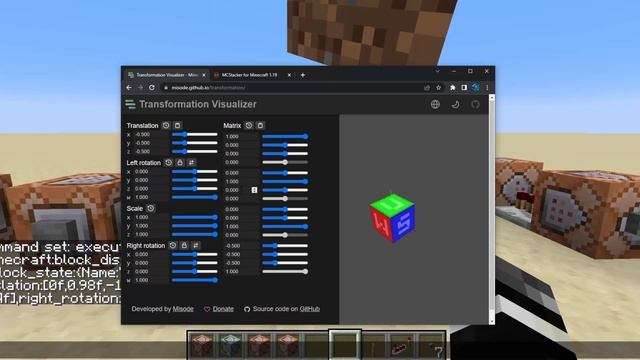
Task: Click the Matrix field stepper arrows
Action: (254, 190)
